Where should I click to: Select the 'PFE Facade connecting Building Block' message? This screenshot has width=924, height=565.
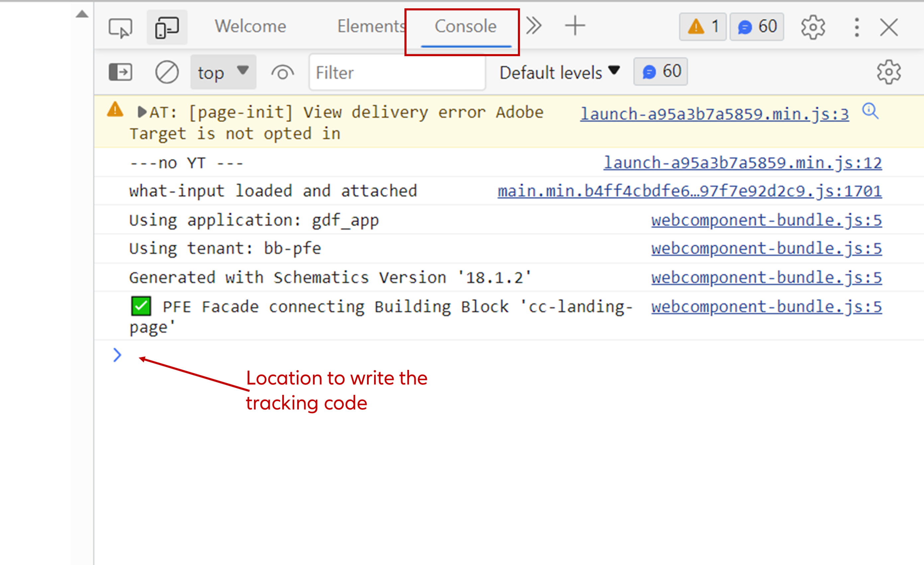tap(381, 317)
